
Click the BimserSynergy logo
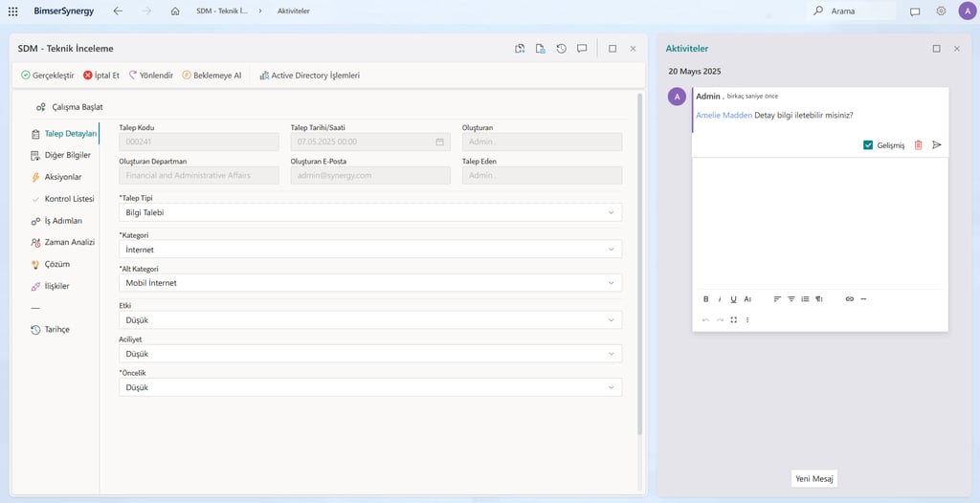click(64, 11)
